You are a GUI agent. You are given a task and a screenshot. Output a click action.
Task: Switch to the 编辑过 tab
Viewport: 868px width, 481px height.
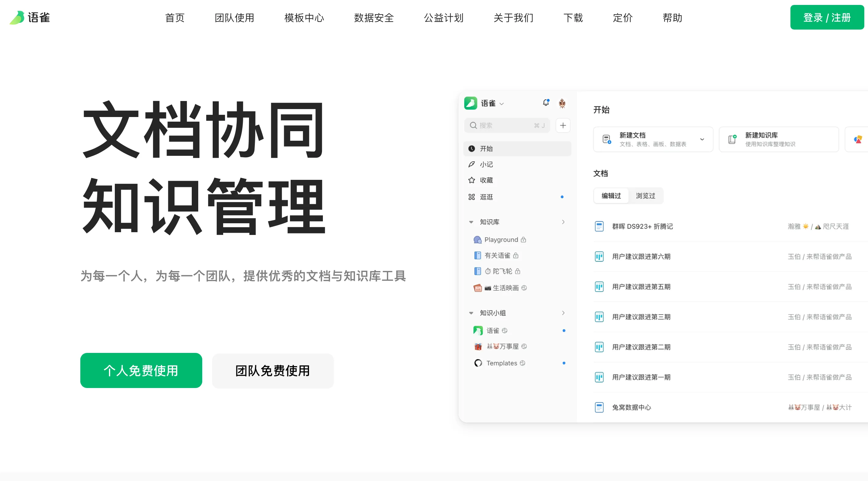coord(611,196)
